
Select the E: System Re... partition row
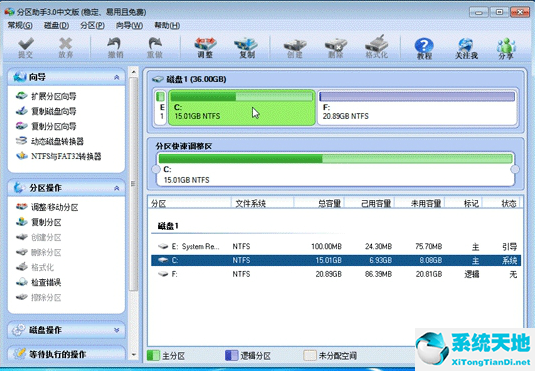click(x=336, y=246)
